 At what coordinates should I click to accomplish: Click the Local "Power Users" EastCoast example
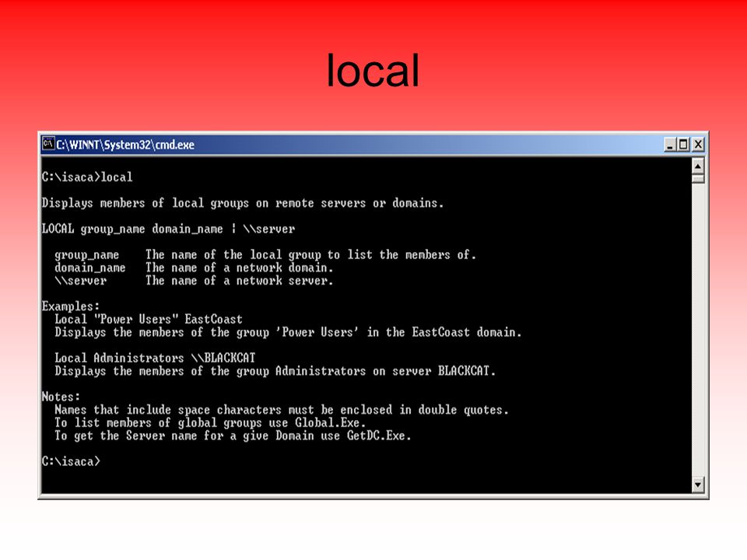tap(149, 319)
